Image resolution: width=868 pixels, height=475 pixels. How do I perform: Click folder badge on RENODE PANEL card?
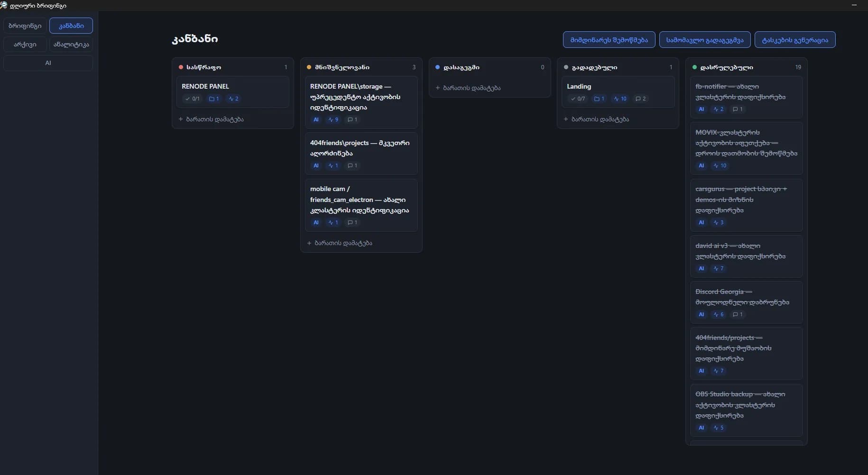pyautogui.click(x=214, y=99)
